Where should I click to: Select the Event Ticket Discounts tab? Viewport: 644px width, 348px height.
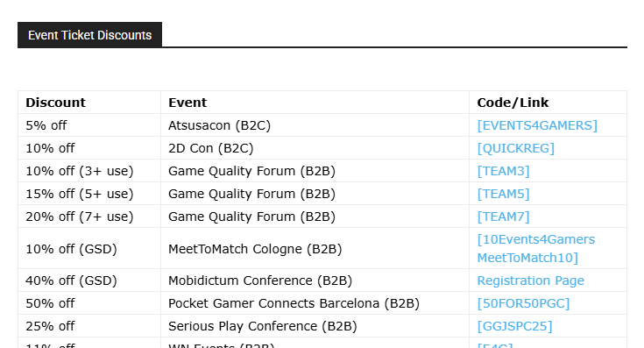click(x=89, y=35)
